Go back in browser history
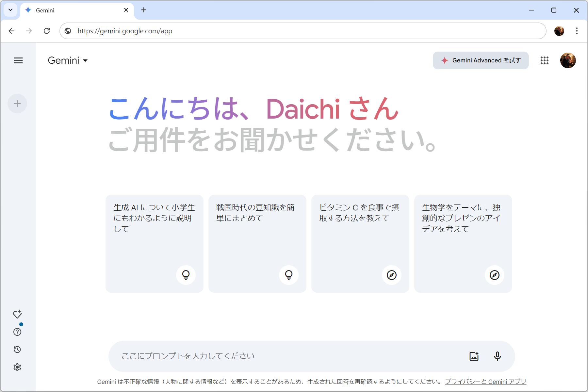588x392 pixels. [x=11, y=31]
